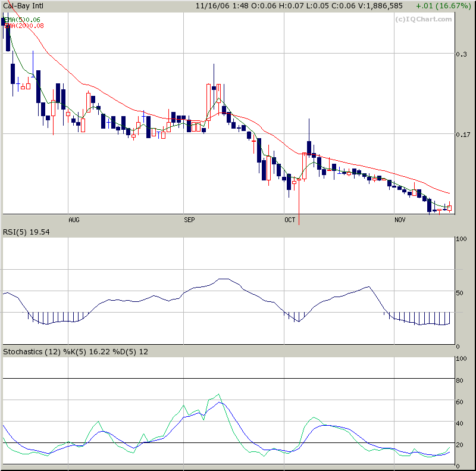Click the 0.17 price axis label
476x471 pixels.
pos(462,135)
